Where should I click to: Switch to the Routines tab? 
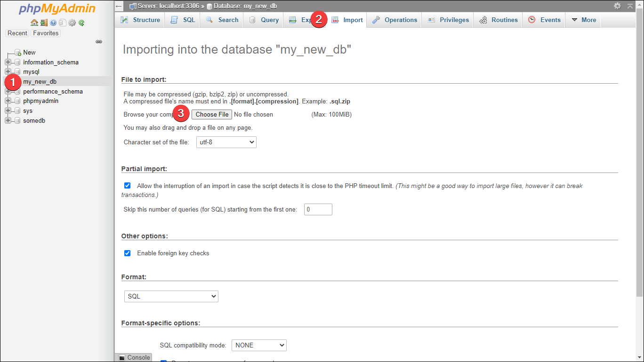[x=499, y=20]
